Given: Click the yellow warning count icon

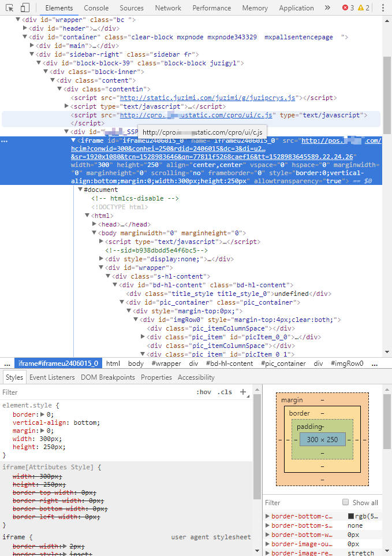Looking at the screenshot, I should pos(361,8).
